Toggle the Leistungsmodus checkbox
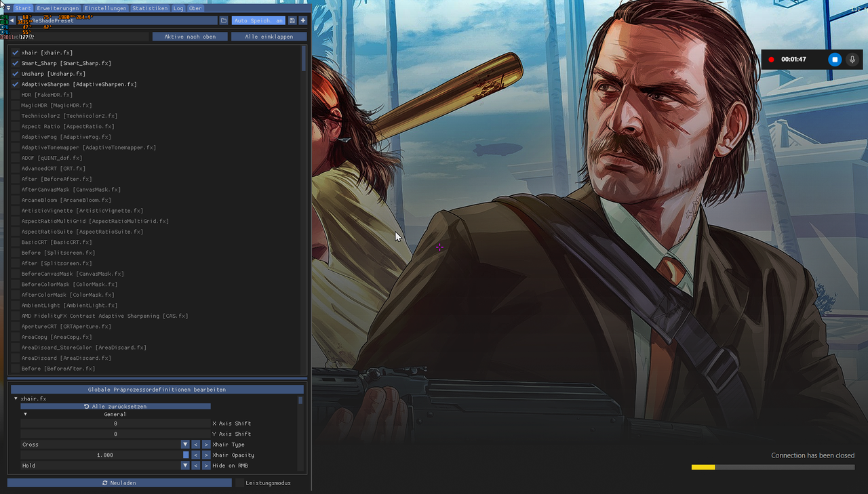The width and height of the screenshot is (868, 494). pos(239,482)
